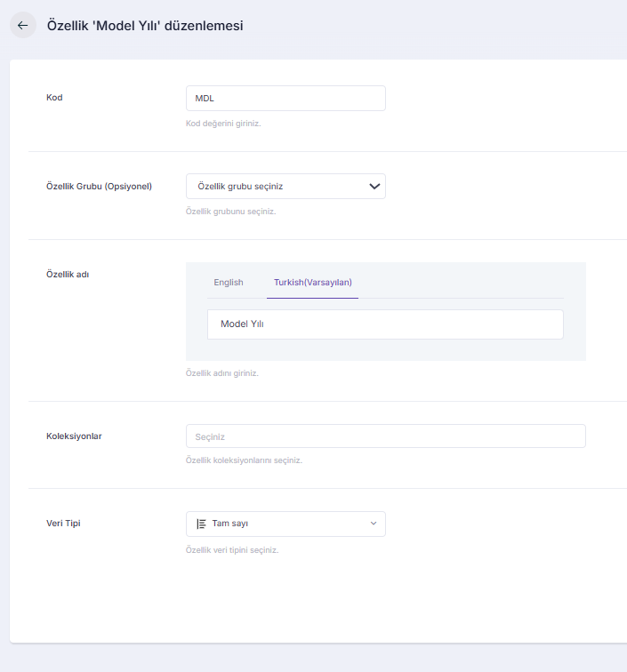Click the Model Yılı name input
Image resolution: width=627 pixels, height=672 pixels.
(385, 324)
